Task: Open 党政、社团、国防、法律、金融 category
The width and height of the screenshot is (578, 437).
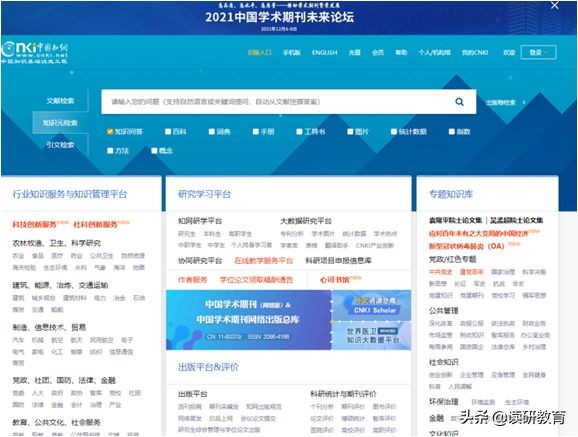Action: [x=64, y=380]
